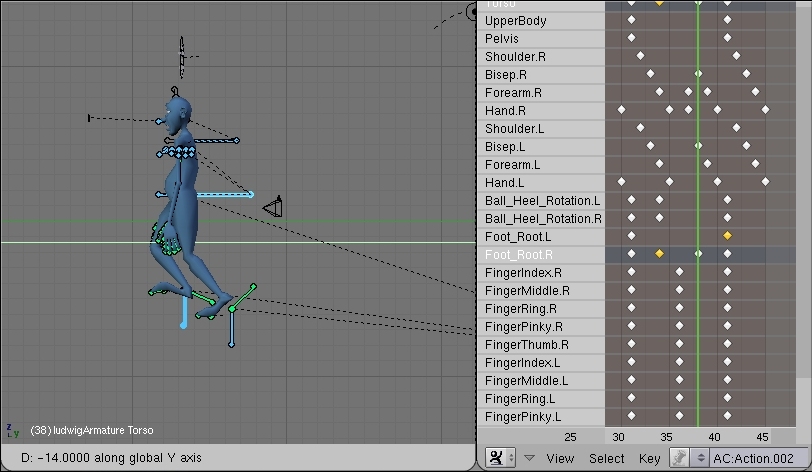This screenshot has width=812, height=472.
Task: Select the Hand.R channel
Action: point(541,111)
